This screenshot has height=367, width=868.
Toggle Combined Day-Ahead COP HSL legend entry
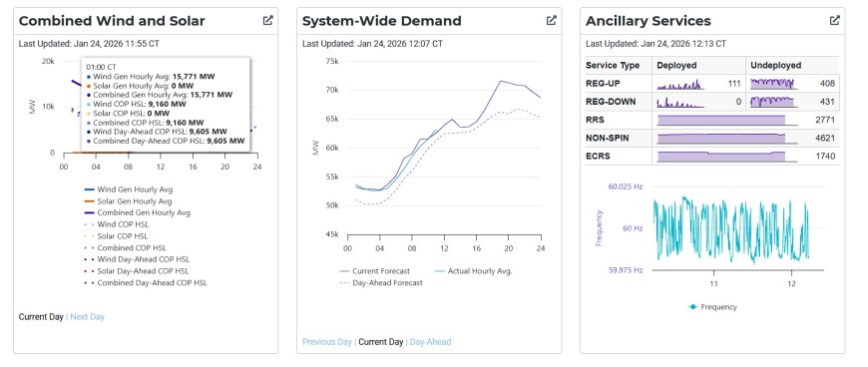tap(146, 283)
